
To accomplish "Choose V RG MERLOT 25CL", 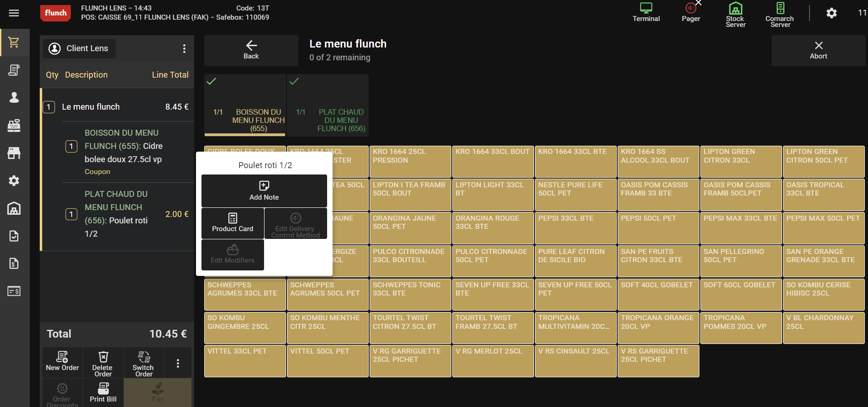I will 493,361.
